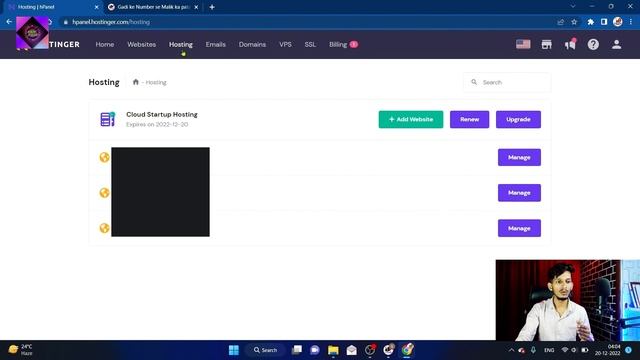640x360 pixels.
Task: Click the Upgrade button
Action: coord(518,119)
